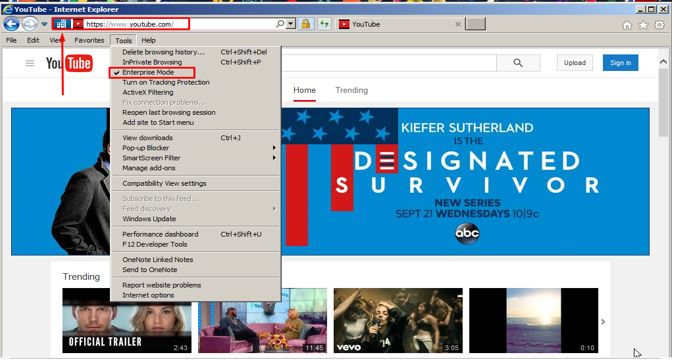
Task: Click the Enterprise Mode building icon in address bar
Action: point(62,24)
